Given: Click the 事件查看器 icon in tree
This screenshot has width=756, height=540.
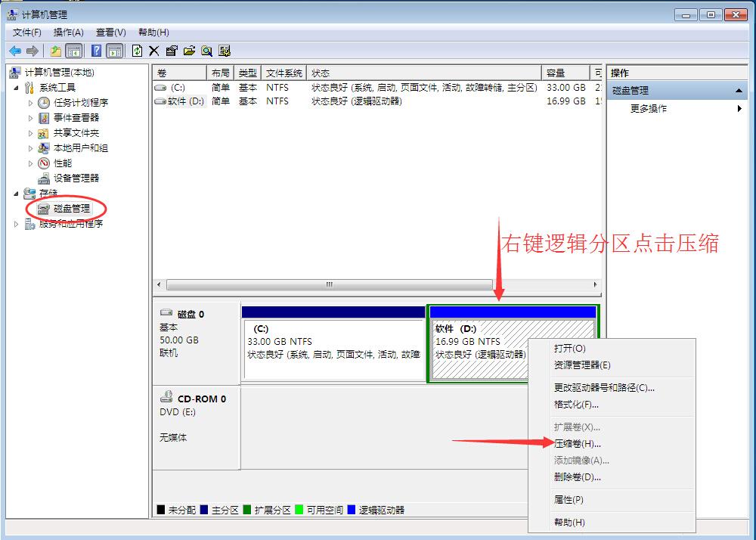Looking at the screenshot, I should (x=44, y=118).
